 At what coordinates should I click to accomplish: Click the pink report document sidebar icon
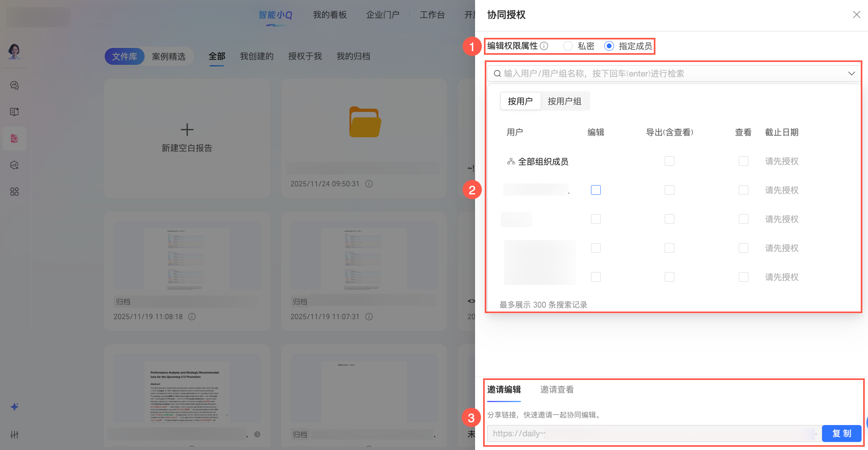14,138
